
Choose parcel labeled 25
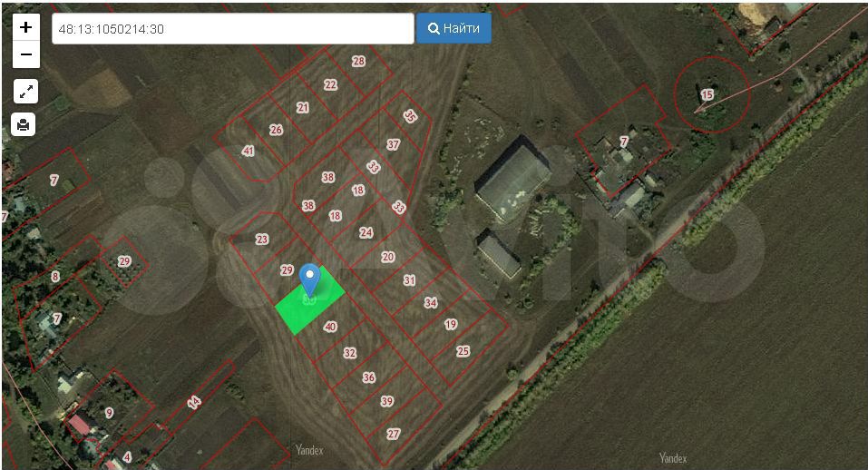tap(463, 351)
